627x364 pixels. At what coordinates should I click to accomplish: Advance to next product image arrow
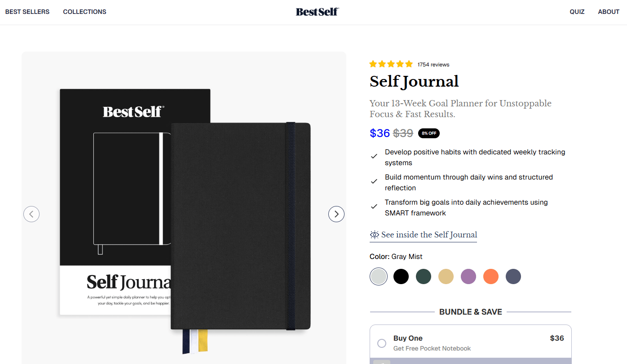point(336,214)
